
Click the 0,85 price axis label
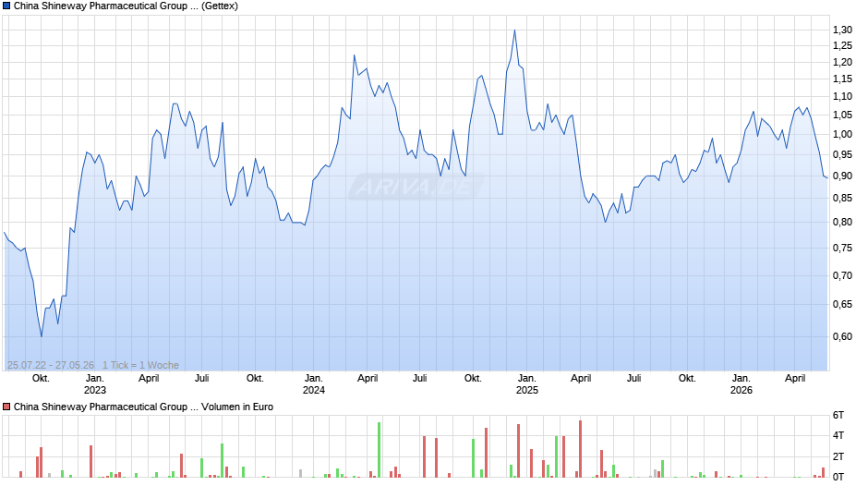coord(842,199)
